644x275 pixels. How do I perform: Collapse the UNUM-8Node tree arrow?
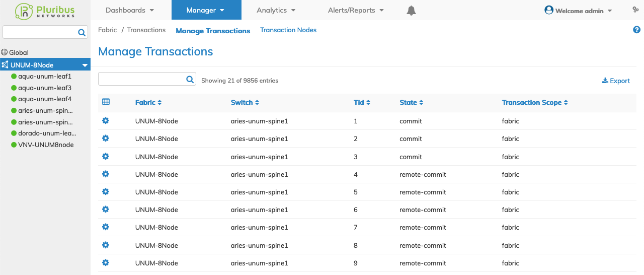click(x=85, y=65)
